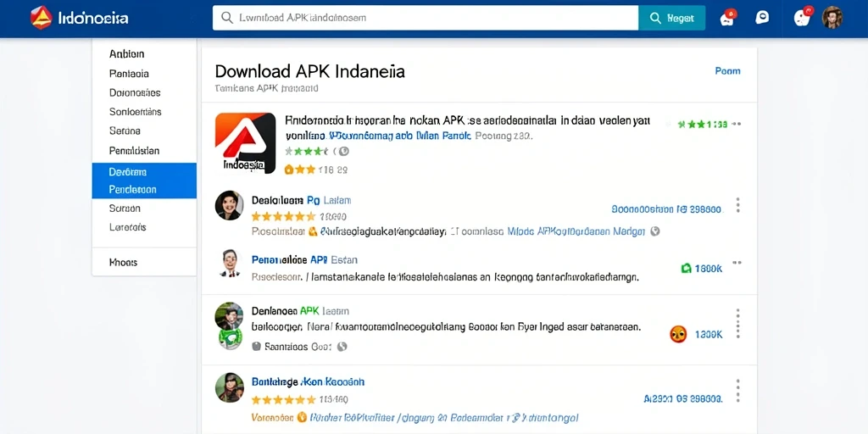The height and width of the screenshot is (434, 868).
Task: Click the search field in the header
Action: click(426, 19)
